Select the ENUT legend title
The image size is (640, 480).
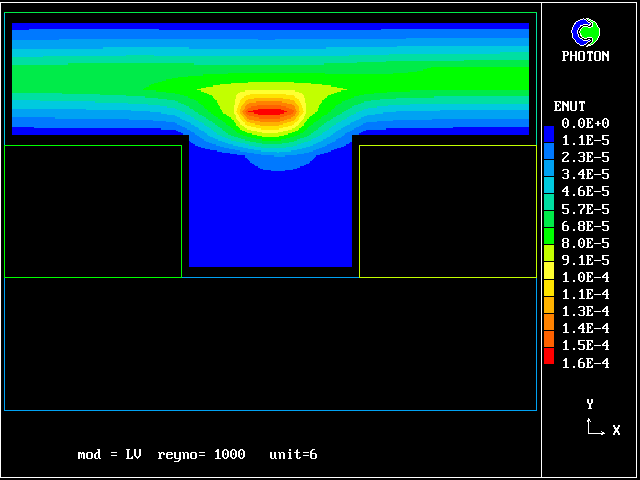click(570, 106)
